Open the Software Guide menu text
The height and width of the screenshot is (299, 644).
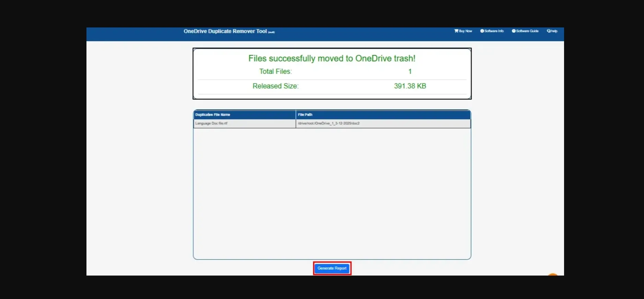tap(527, 31)
